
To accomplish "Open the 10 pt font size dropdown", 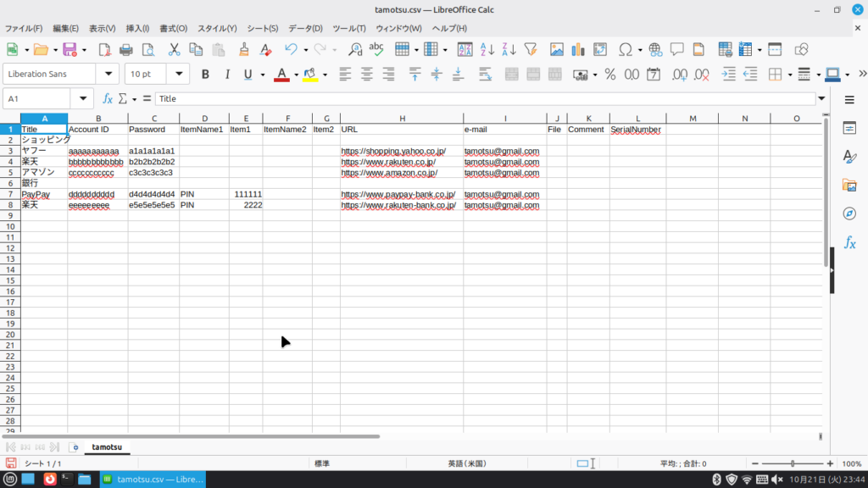I will [178, 75].
